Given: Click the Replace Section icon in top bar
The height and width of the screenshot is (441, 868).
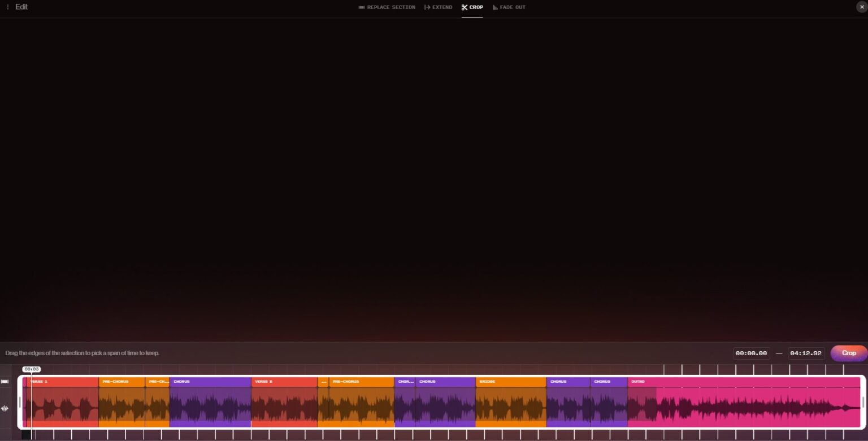Looking at the screenshot, I should tap(362, 7).
